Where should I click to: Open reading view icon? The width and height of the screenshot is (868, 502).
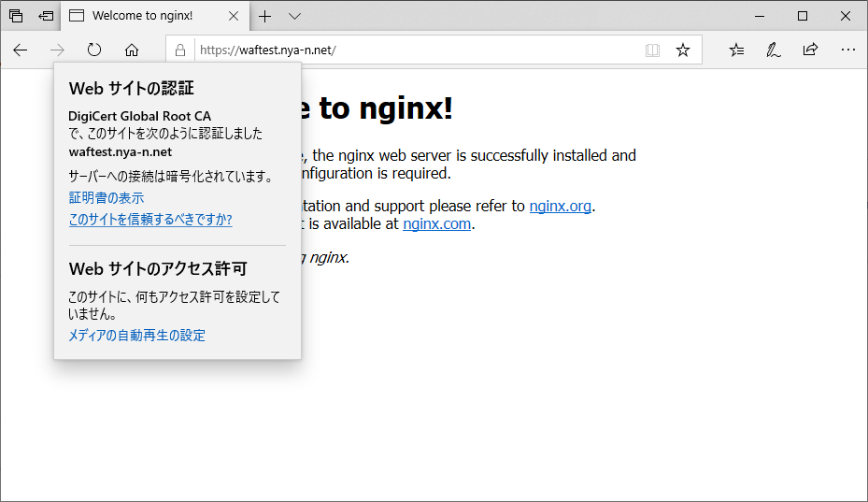(652, 50)
